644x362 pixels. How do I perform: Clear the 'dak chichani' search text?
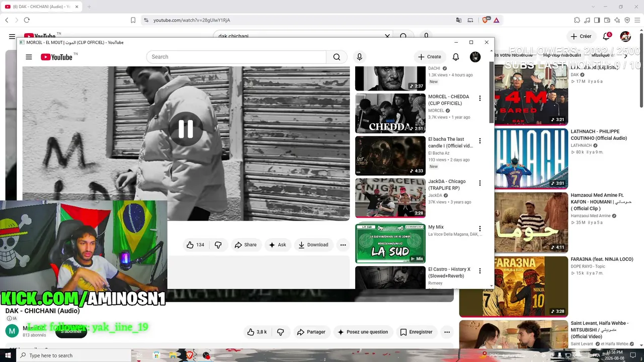[x=387, y=36]
